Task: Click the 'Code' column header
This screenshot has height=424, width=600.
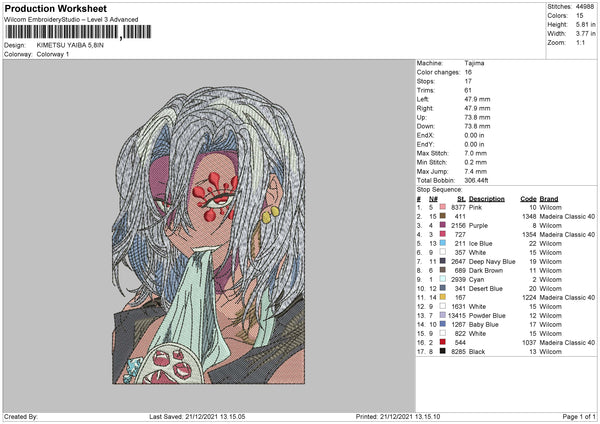Action: click(x=528, y=199)
